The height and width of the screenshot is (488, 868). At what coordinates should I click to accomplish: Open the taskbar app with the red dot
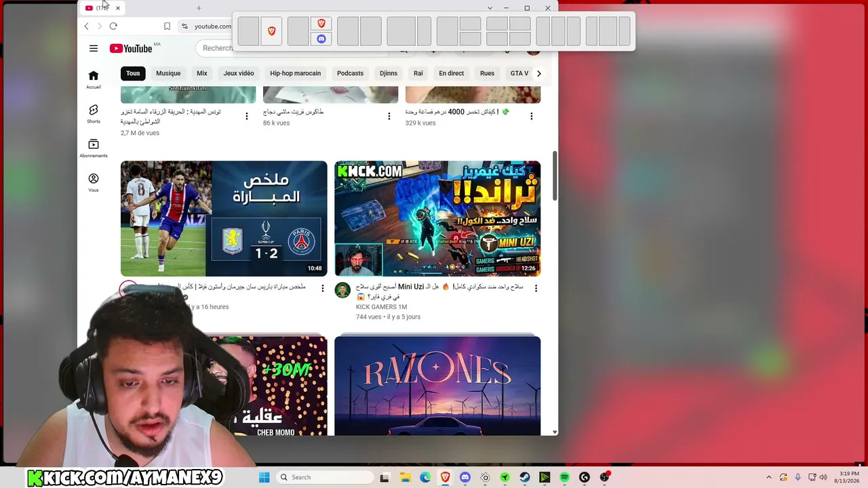click(605, 477)
